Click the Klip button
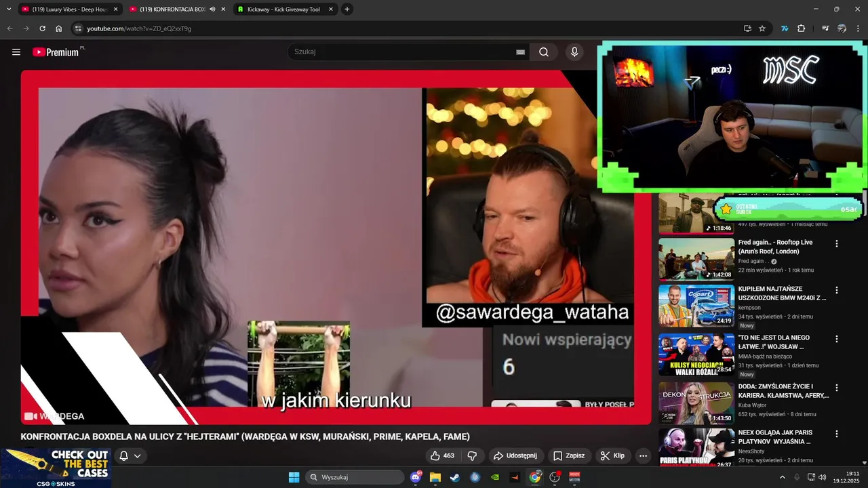This screenshot has height=488, width=868. pyautogui.click(x=612, y=455)
